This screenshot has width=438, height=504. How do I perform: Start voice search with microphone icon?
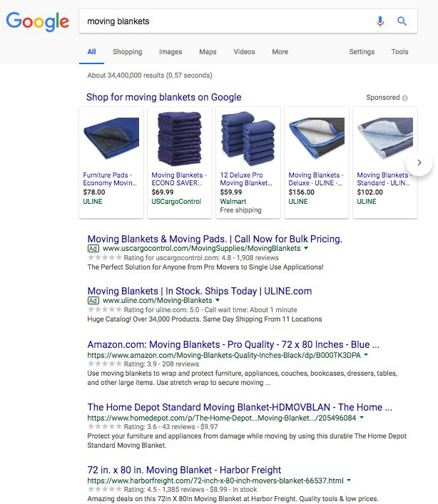380,21
